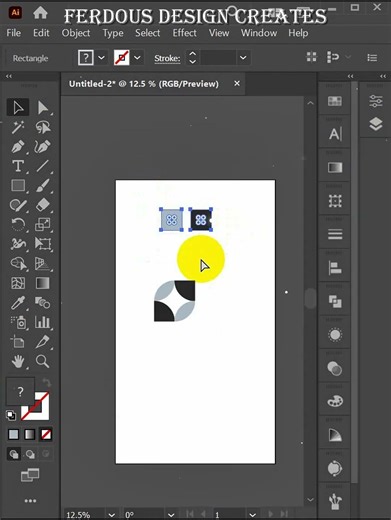The height and width of the screenshot is (520, 391).
Task: Open the Edit menu
Action: coord(41,33)
